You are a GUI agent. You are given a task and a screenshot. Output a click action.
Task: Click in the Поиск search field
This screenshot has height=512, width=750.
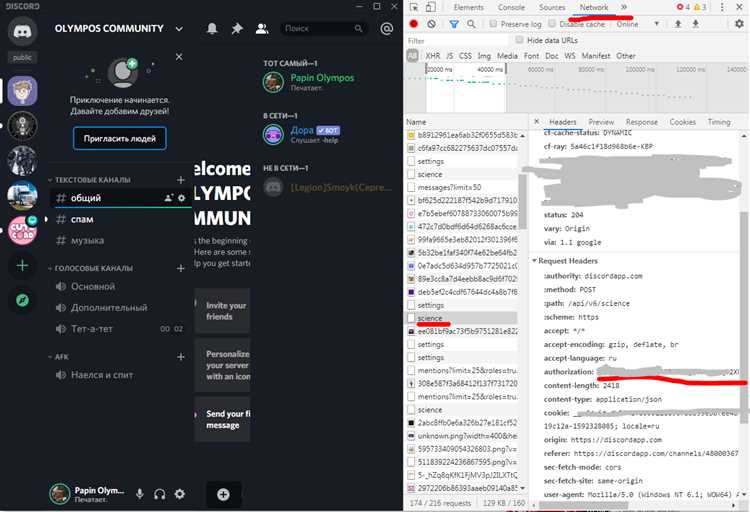click(x=323, y=29)
